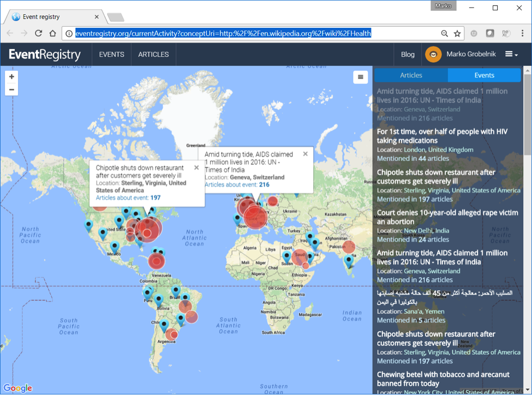Screen dimensions: 532x395
Task: Open a new browser tab
Action: coord(115,17)
